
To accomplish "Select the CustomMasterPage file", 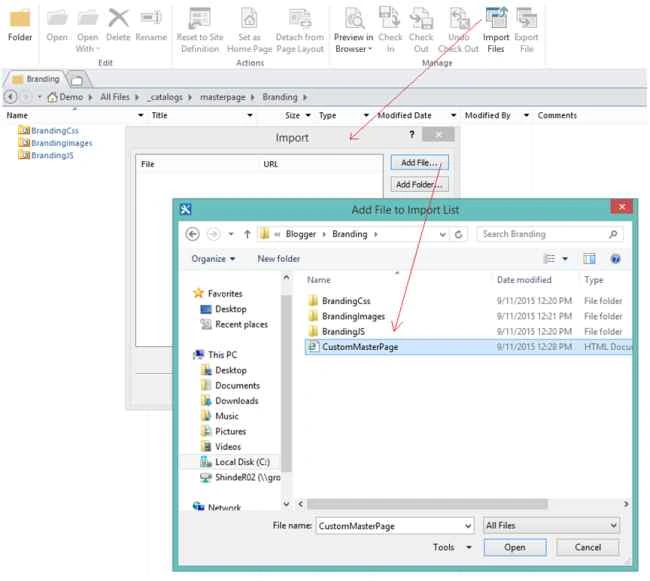I will tap(360, 347).
